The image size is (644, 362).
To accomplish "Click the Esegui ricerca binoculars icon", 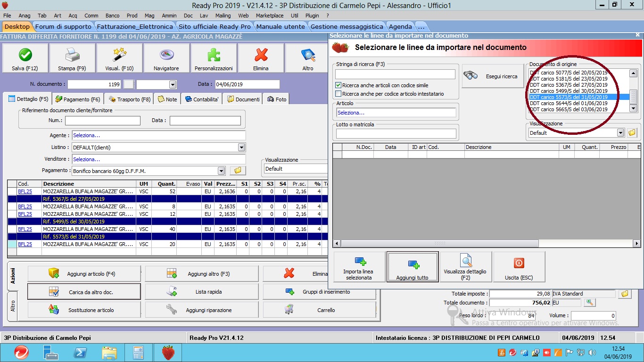I will (471, 76).
